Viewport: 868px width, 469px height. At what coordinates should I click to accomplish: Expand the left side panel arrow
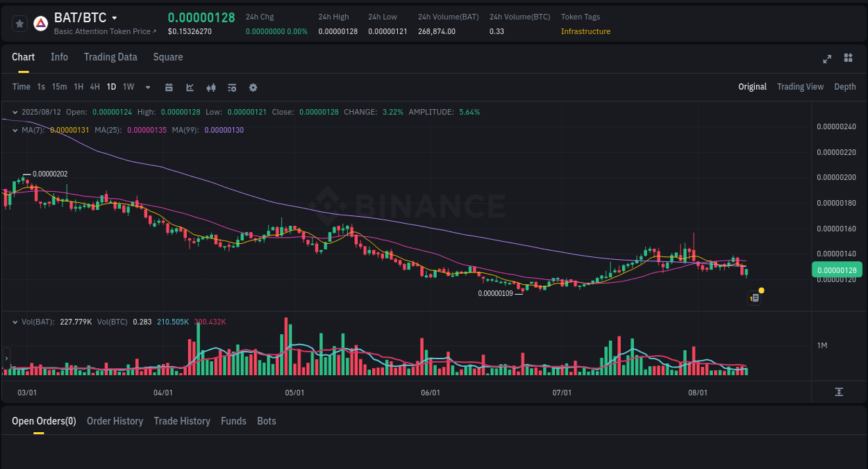[6, 359]
